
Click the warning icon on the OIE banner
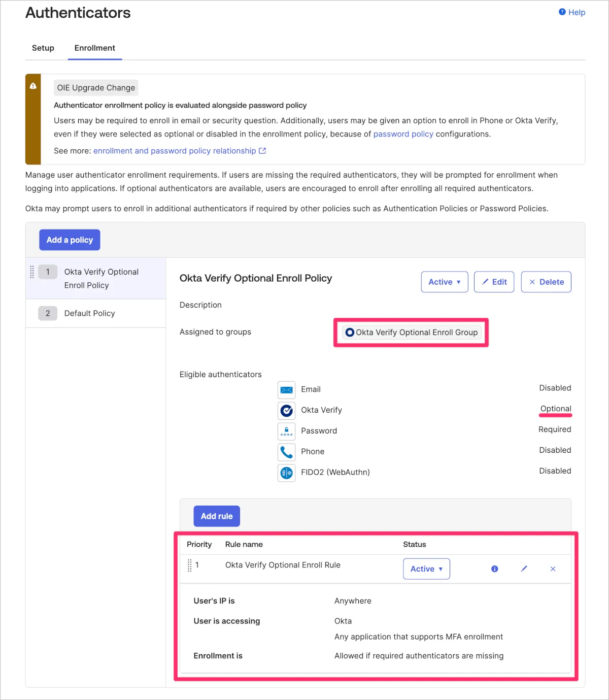(x=33, y=86)
